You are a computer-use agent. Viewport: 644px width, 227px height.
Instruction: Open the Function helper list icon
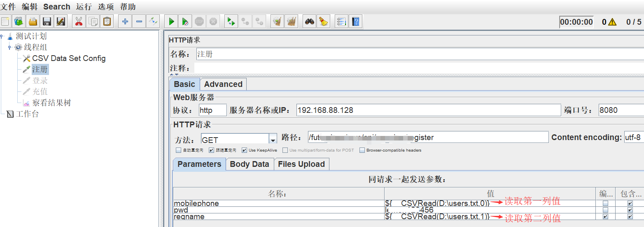point(341,21)
